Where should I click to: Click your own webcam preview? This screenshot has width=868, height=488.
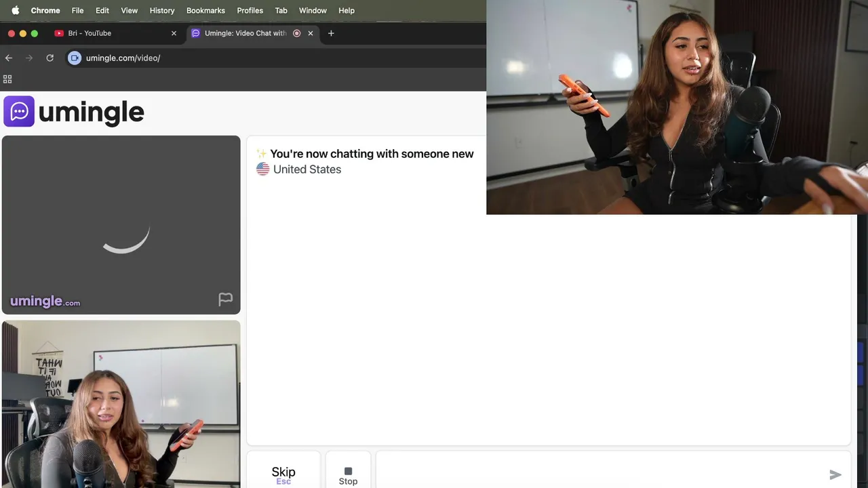pyautogui.click(x=121, y=404)
